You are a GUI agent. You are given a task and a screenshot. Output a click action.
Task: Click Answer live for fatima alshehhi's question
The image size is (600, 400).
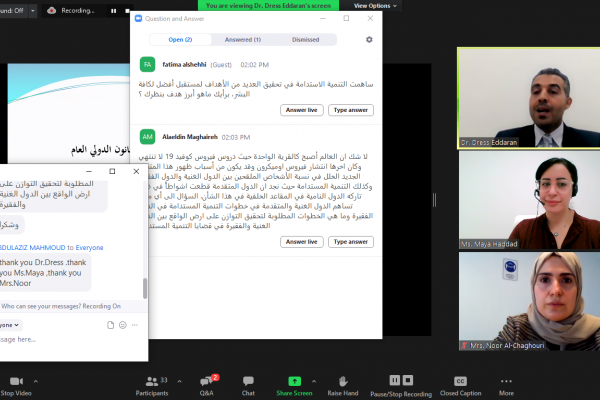click(302, 110)
